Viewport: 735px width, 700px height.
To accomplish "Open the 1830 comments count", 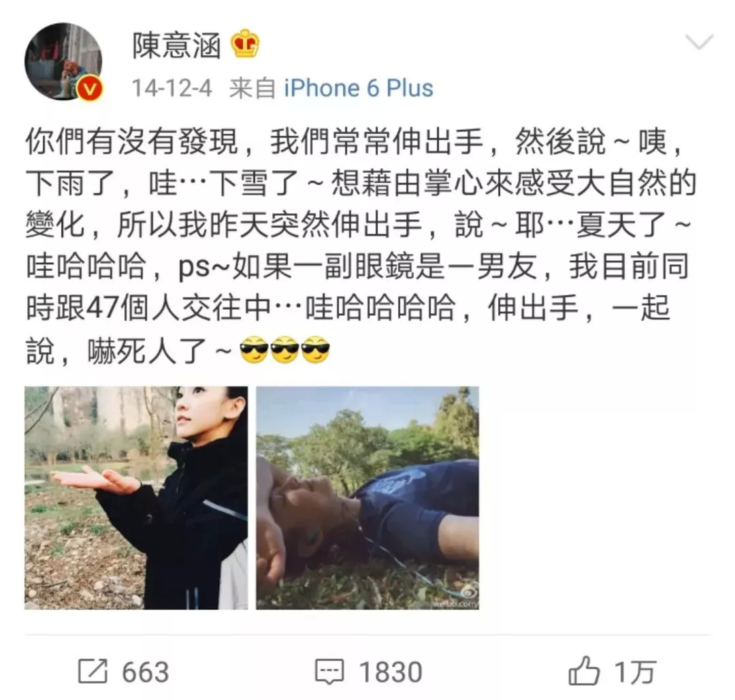I will coord(391,672).
